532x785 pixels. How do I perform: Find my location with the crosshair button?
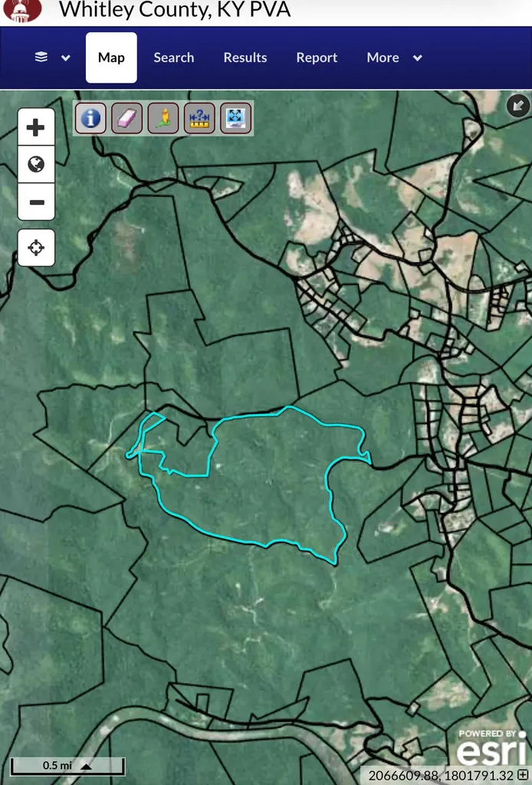click(x=36, y=248)
